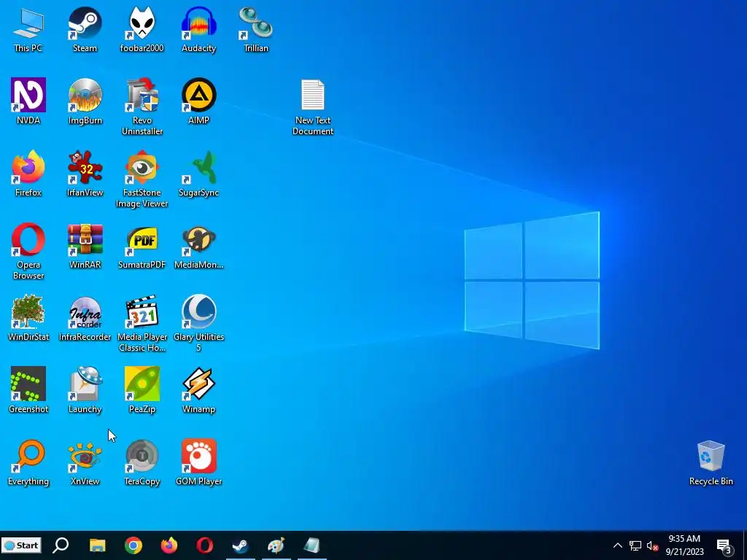Select the Audacity headphones icon
Screen dimensions: 747x560
[198, 28]
